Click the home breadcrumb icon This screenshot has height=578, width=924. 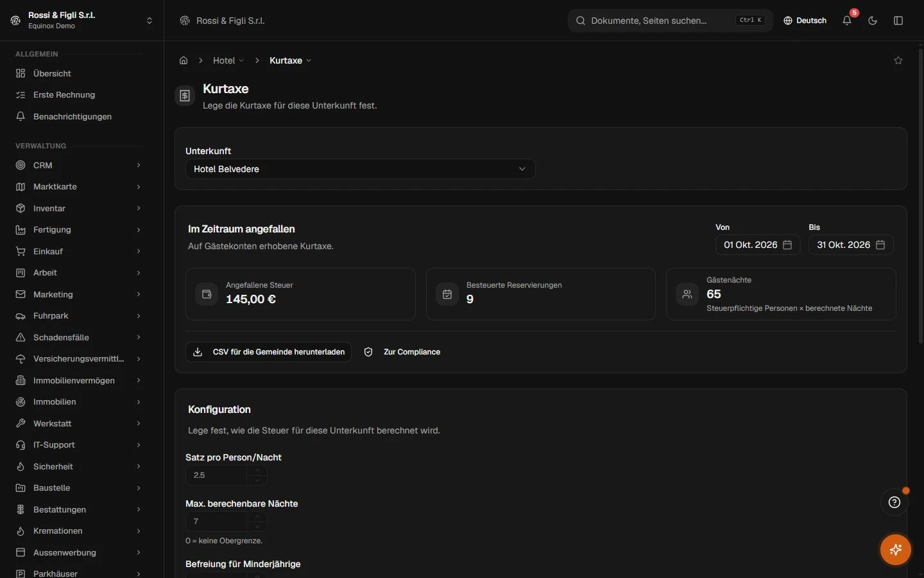click(x=184, y=60)
